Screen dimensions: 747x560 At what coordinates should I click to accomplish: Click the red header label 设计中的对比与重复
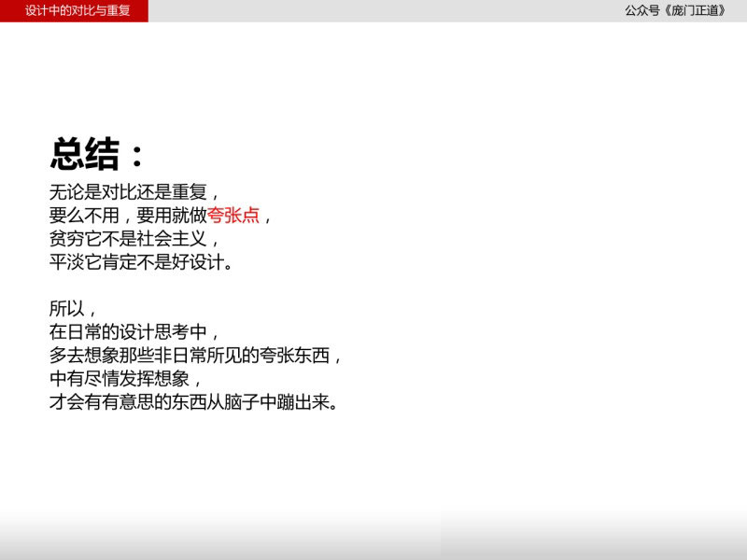coord(78,10)
